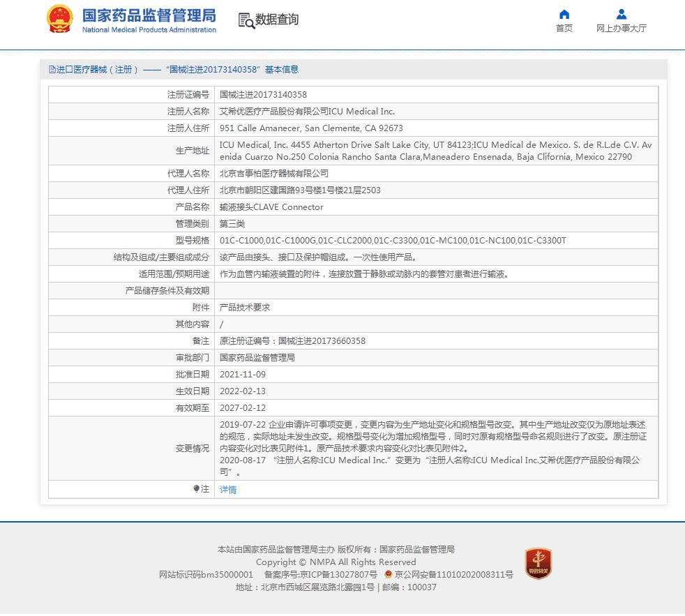
Task: Open 网上办事大厅 user icon
Action: coord(622,15)
